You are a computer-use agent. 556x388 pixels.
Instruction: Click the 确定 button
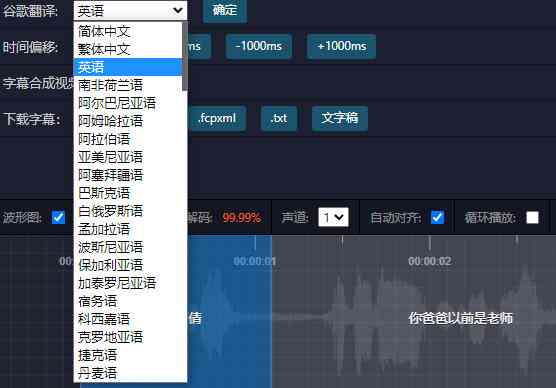pyautogui.click(x=225, y=10)
